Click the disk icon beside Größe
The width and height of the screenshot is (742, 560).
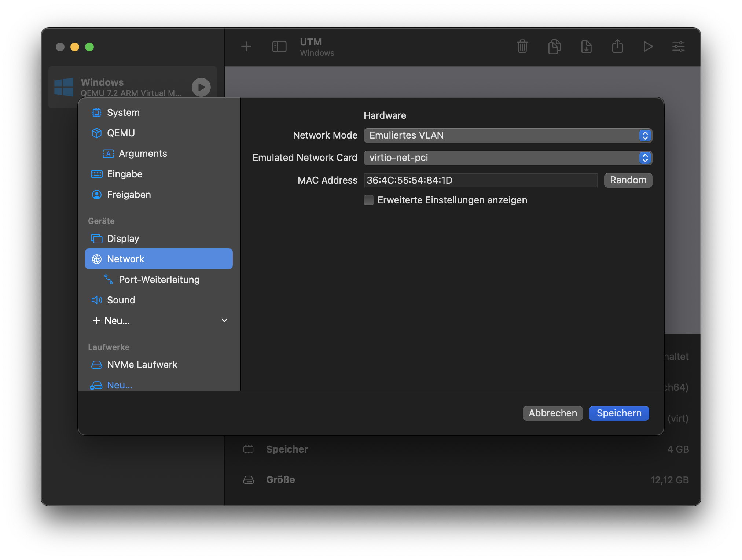248,480
